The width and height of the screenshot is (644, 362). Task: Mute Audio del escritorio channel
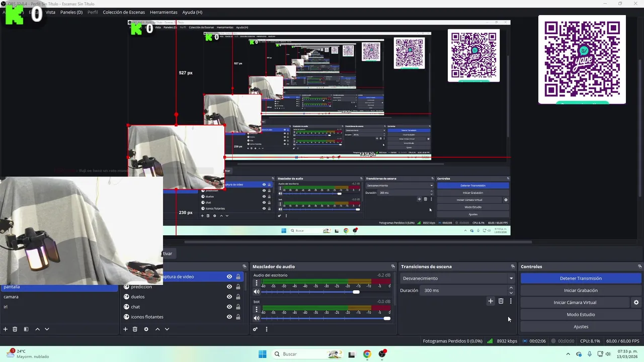(257, 292)
